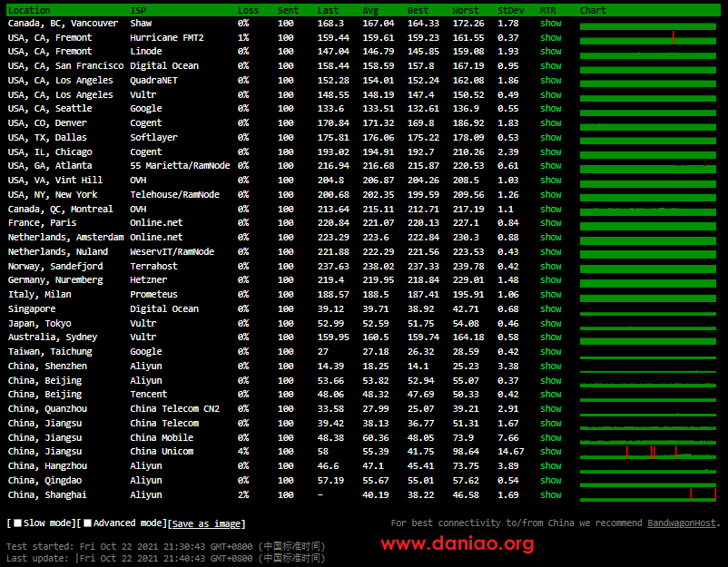Show MTR for Norway, Sandefjord Terrahost

[551, 266]
